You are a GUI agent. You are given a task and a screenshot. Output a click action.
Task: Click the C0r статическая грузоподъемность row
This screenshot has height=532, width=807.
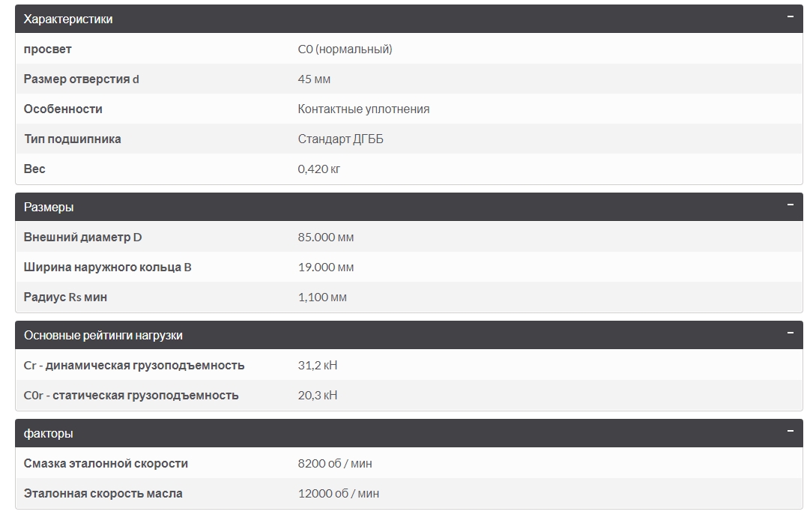point(409,395)
